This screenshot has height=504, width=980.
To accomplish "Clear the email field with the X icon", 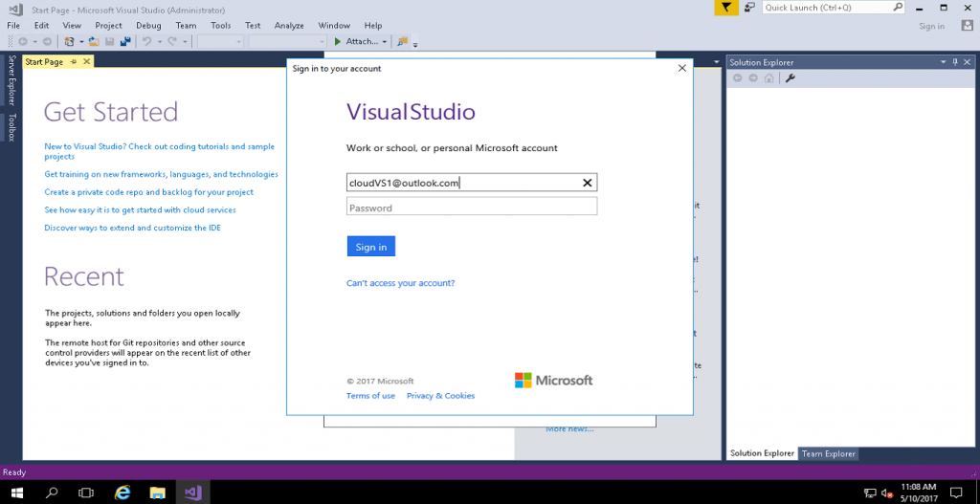I will 588,183.
